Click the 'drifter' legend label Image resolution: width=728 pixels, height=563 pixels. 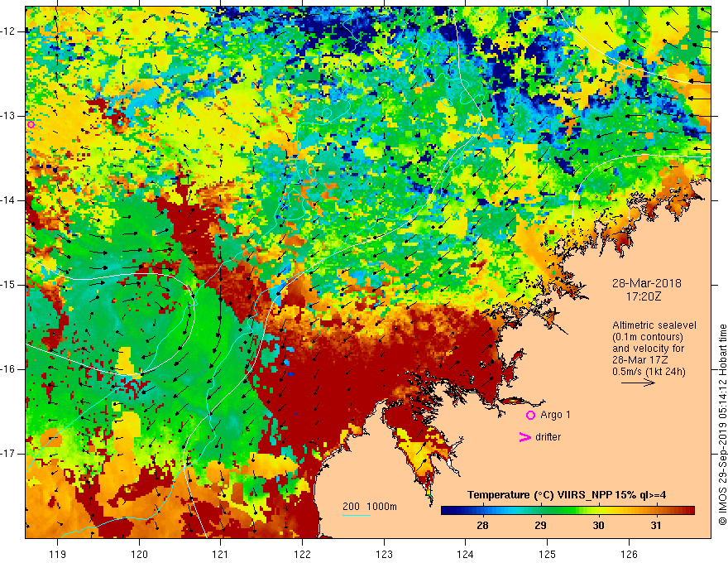point(548,437)
